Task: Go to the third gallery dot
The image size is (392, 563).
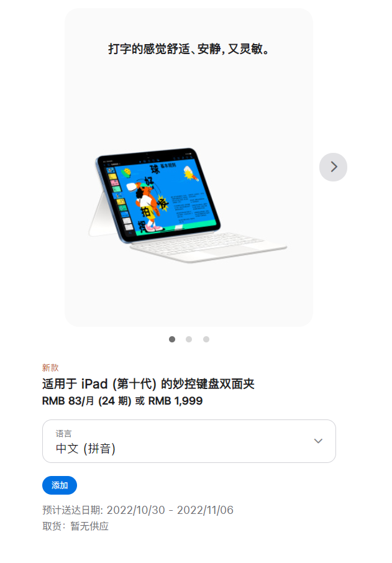Action: click(206, 339)
